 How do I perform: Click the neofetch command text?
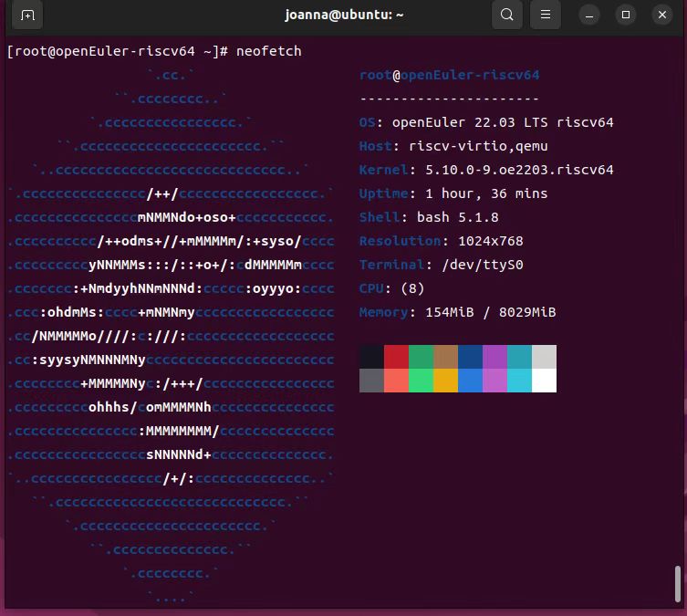tap(268, 51)
